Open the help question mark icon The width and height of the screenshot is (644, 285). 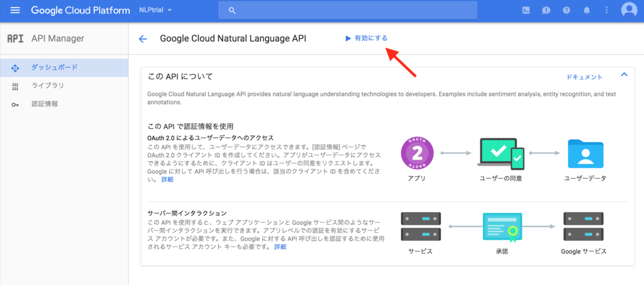click(x=567, y=11)
